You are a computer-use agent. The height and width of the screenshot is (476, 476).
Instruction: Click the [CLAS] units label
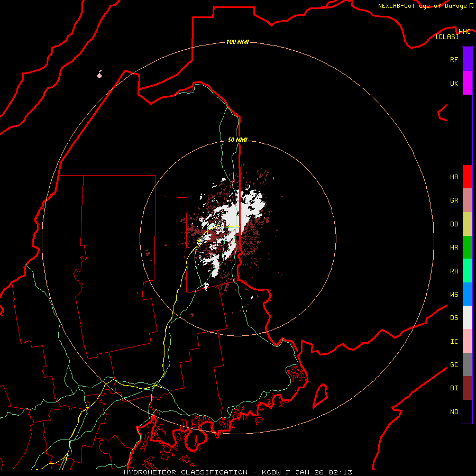coord(447,36)
